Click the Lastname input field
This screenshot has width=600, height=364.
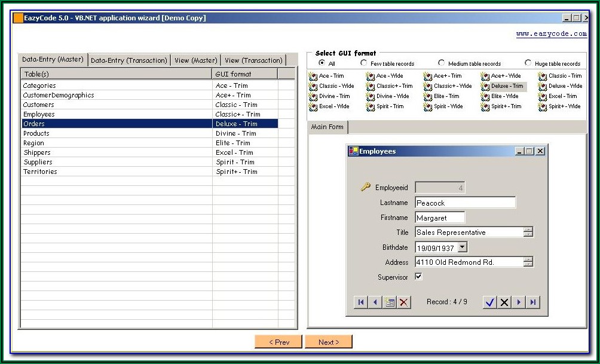[x=465, y=203]
